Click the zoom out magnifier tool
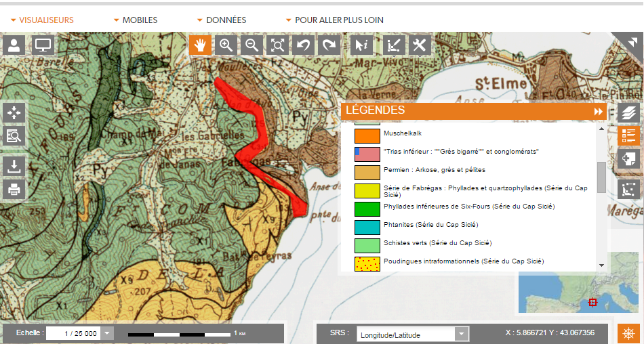Viewport: 644px width, 344px height. point(251,45)
